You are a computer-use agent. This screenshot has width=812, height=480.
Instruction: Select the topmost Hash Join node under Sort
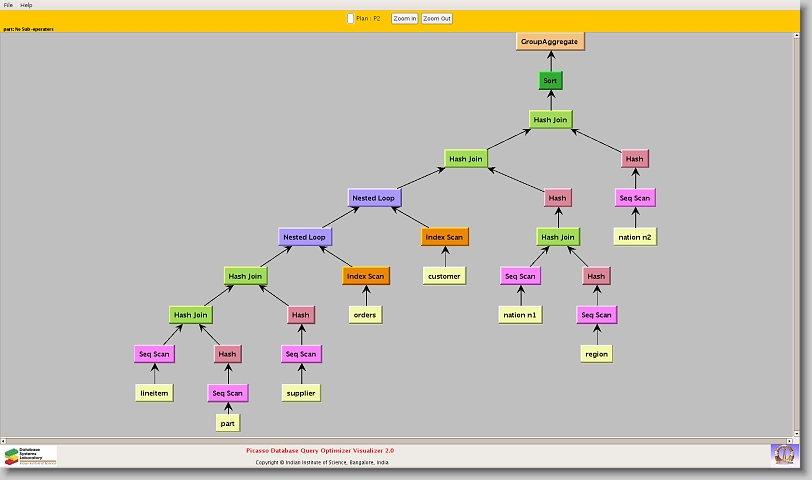tap(550, 120)
